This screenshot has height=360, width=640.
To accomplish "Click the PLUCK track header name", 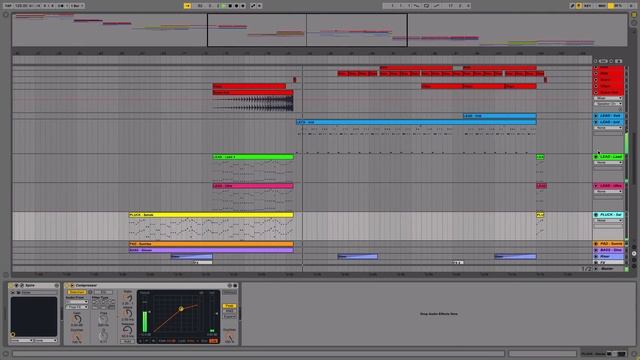I will coord(611,215).
